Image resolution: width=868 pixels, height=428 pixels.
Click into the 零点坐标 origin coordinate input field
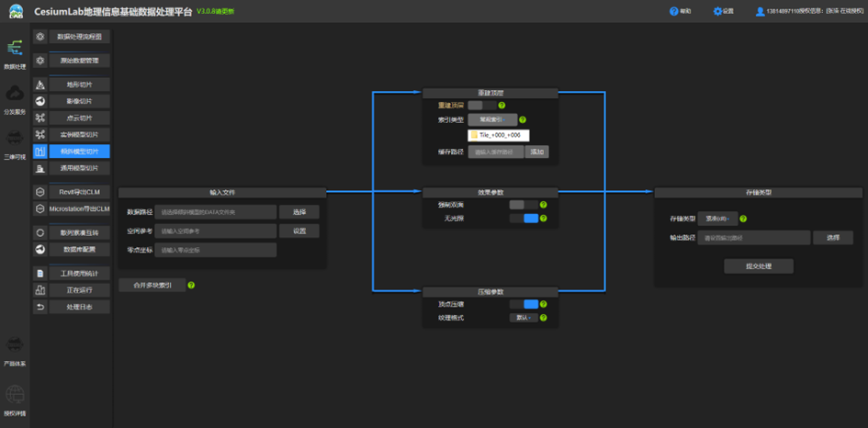[215, 250]
